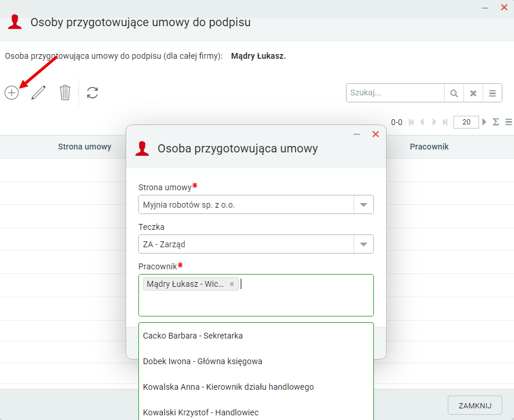Click the 0-0 record count text
Viewport: 514px width, 420px height.
click(397, 123)
